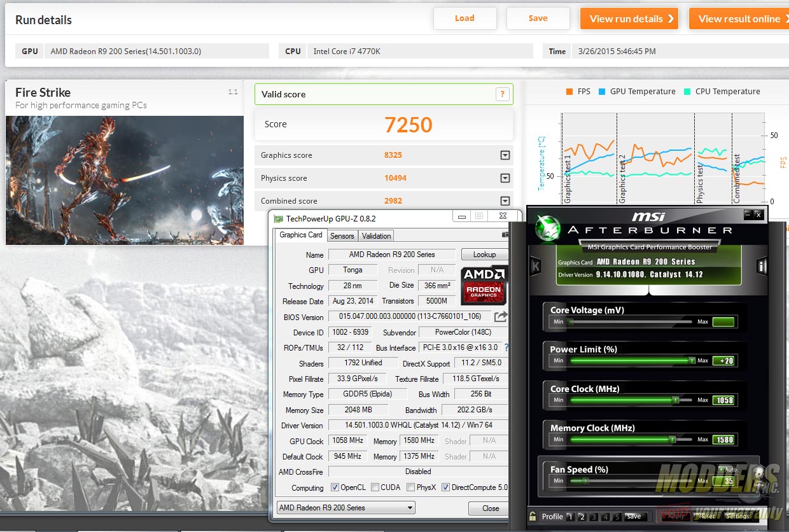Click the FPS legend entry
The height and width of the screenshot is (532, 789).
click(x=578, y=92)
